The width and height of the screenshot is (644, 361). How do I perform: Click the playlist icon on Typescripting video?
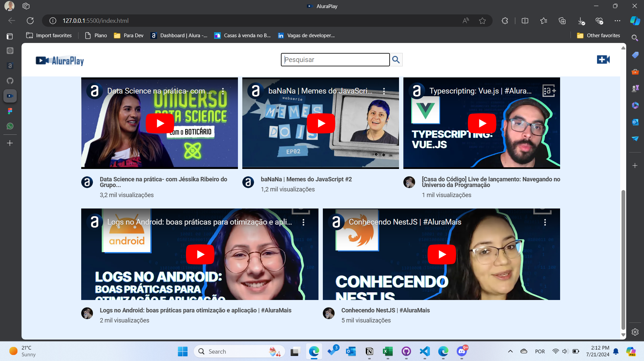[549, 91]
